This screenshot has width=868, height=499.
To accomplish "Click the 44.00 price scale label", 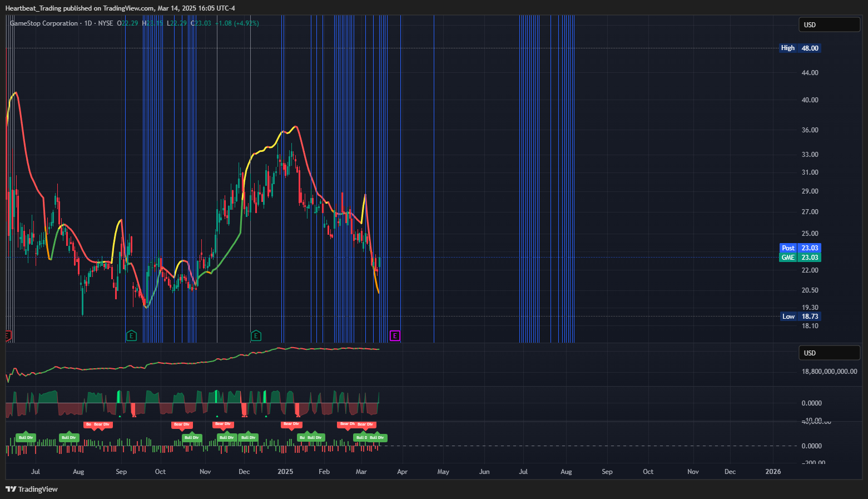I will [x=810, y=72].
